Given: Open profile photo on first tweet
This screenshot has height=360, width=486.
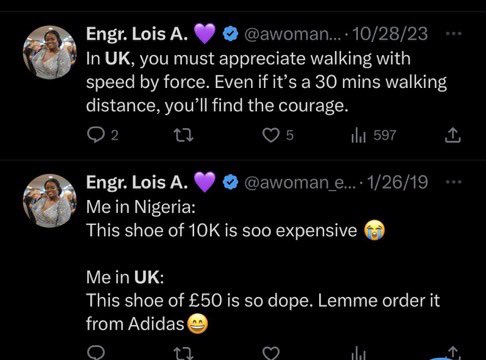Looking at the screenshot, I should pyautogui.click(x=50, y=52).
